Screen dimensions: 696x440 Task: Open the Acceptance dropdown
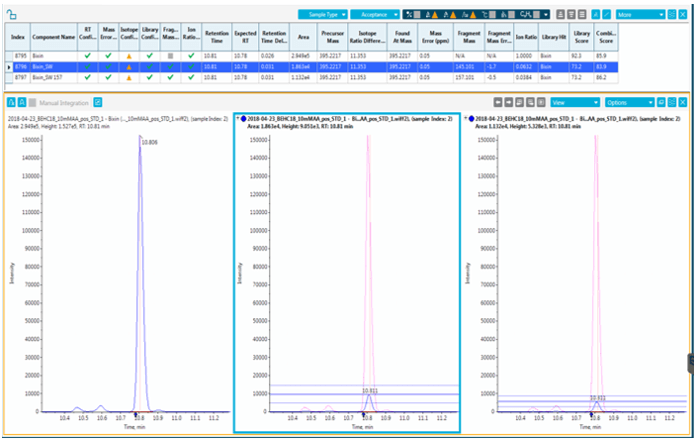pos(375,15)
